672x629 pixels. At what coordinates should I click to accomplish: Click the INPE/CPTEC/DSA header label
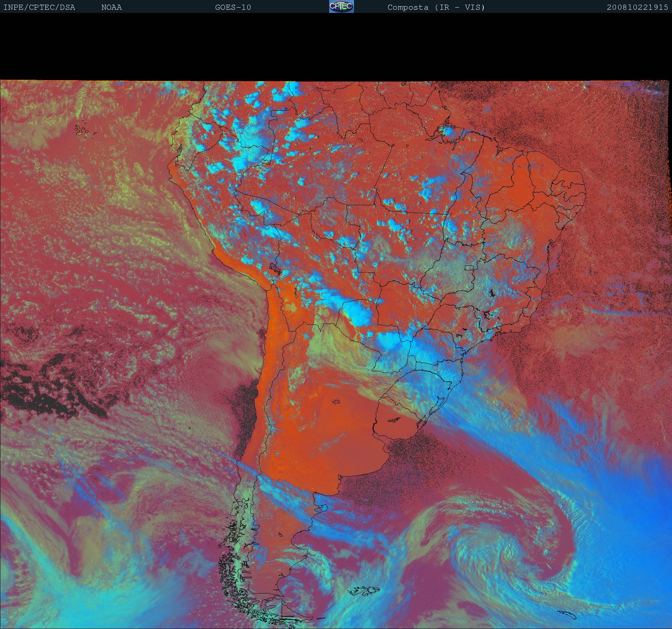[39, 7]
